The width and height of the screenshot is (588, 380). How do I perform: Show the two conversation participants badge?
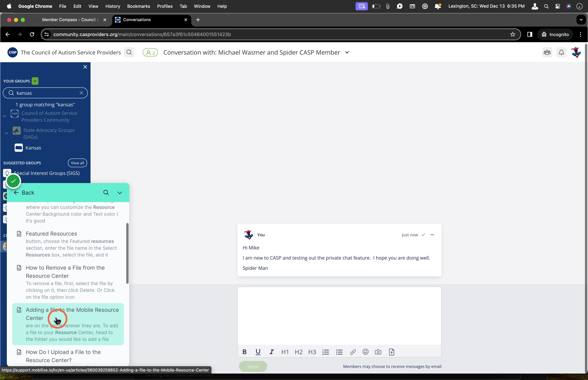coord(150,52)
